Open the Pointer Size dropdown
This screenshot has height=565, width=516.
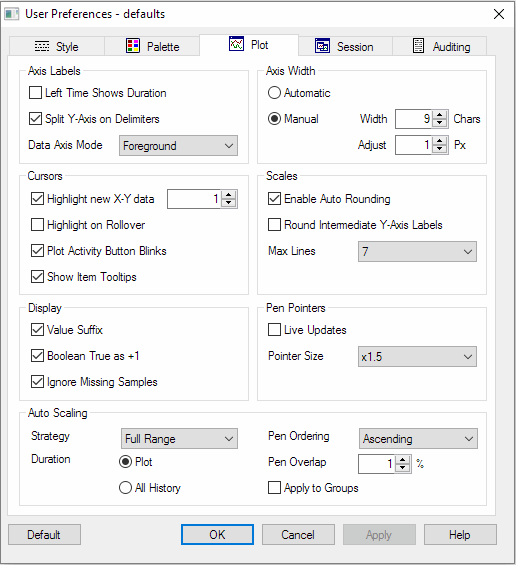tap(417, 356)
